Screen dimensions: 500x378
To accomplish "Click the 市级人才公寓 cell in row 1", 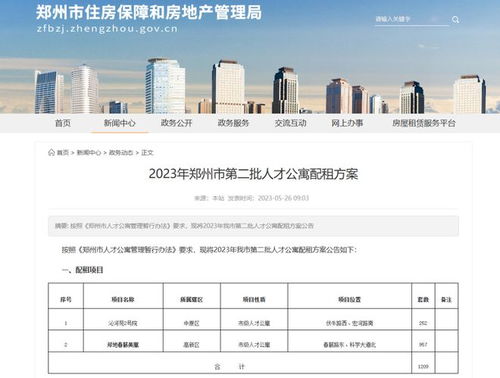I will point(254,323).
